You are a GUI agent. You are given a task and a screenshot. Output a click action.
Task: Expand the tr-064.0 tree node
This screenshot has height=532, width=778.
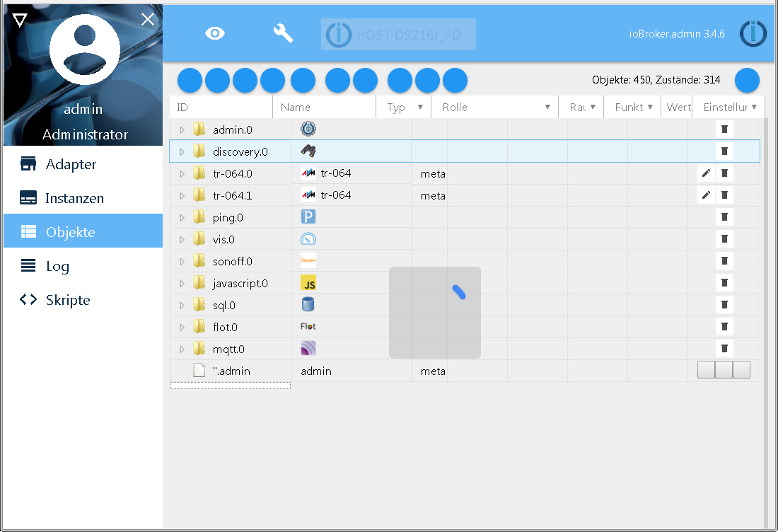pos(182,174)
